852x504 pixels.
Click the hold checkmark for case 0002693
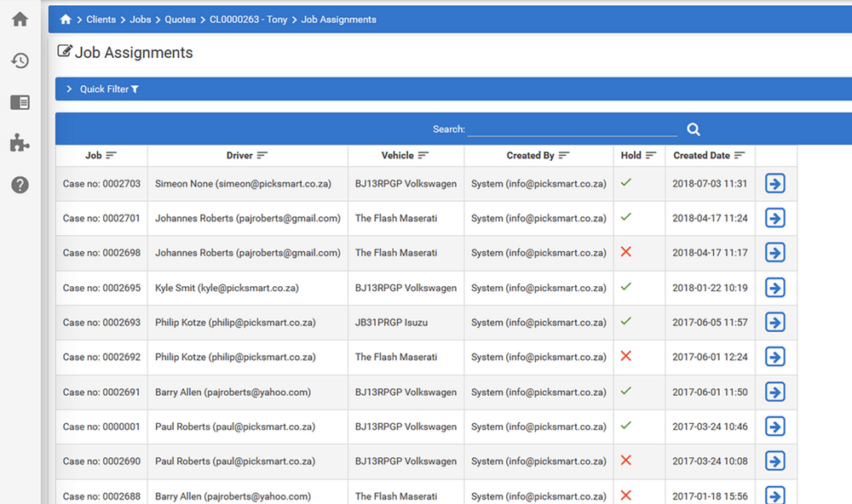pyautogui.click(x=626, y=321)
